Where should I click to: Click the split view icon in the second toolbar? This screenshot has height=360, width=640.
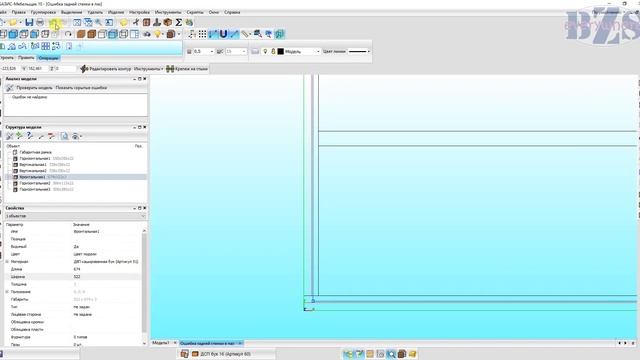click(134, 34)
